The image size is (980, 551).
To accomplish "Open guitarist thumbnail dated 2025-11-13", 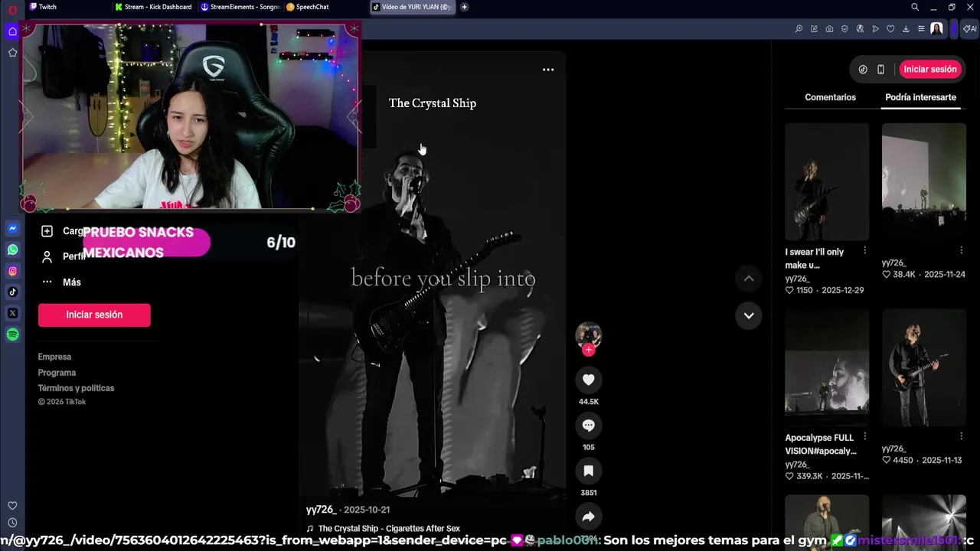I will pos(924,367).
